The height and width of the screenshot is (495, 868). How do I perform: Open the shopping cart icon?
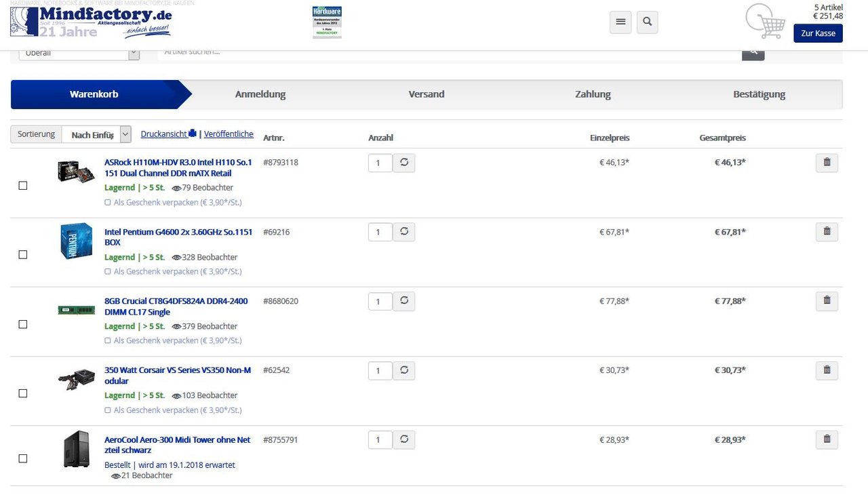pyautogui.click(x=765, y=22)
